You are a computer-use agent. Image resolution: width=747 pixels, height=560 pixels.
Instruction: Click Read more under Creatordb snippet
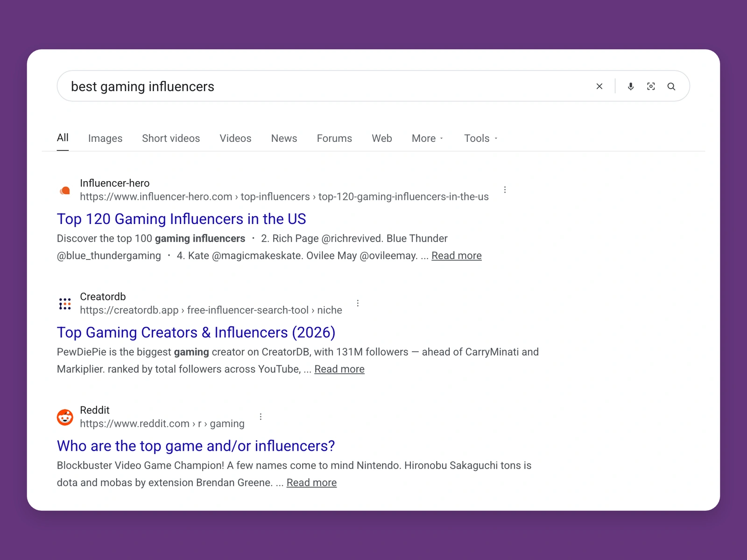pos(339,369)
